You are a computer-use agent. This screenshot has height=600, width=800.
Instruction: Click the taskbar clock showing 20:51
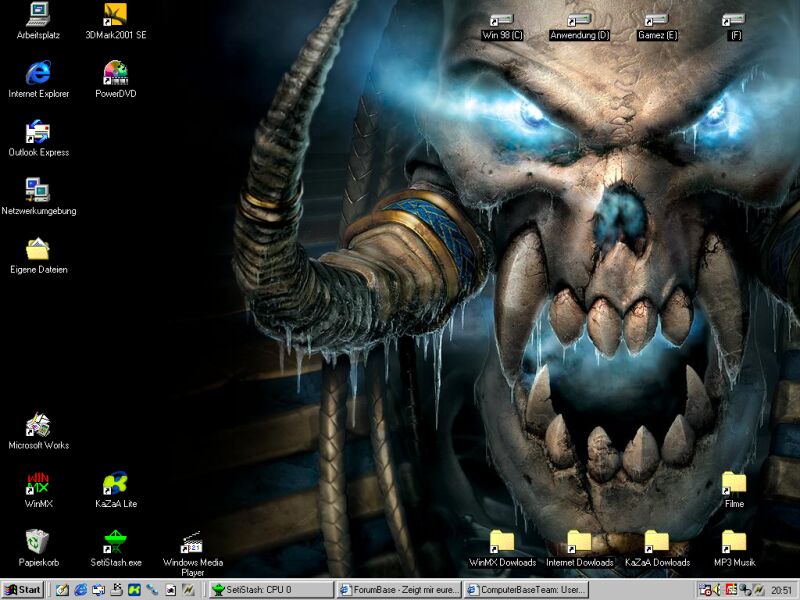point(781,590)
